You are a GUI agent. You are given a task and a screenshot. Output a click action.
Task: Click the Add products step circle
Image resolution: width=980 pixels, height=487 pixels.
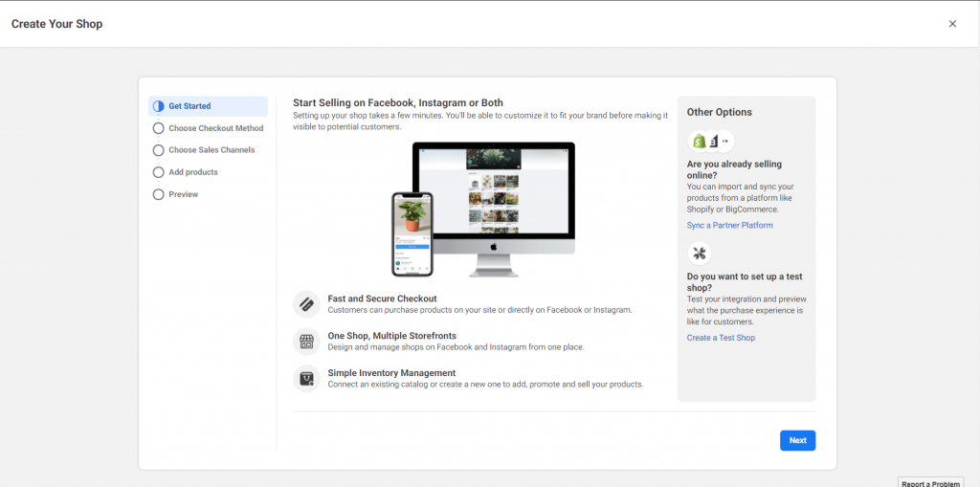[x=158, y=172]
